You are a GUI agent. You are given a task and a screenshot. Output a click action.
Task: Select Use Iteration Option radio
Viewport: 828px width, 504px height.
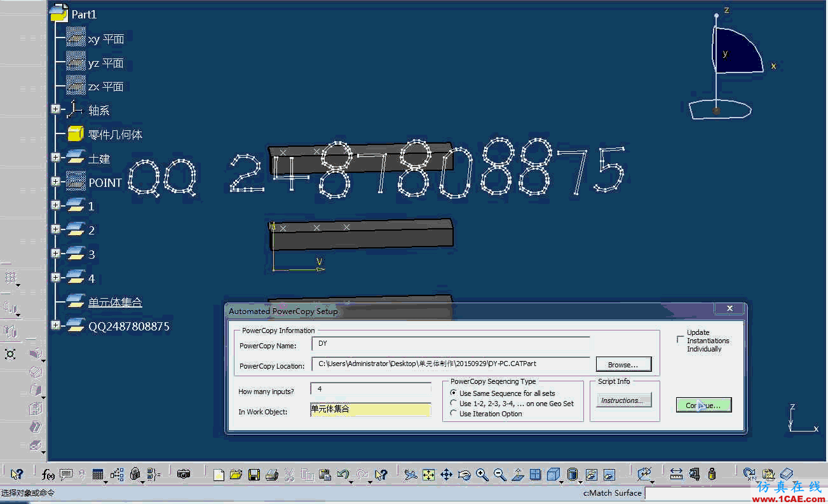(x=453, y=414)
